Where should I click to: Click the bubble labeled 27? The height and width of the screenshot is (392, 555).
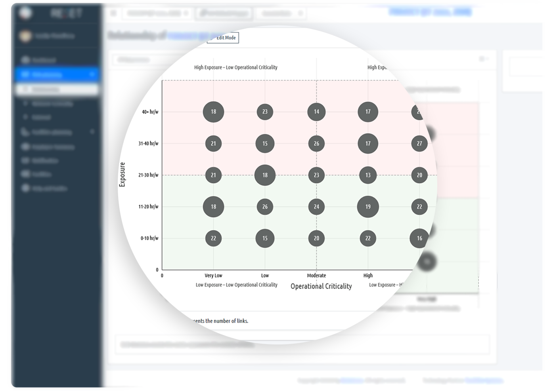pyautogui.click(x=419, y=143)
